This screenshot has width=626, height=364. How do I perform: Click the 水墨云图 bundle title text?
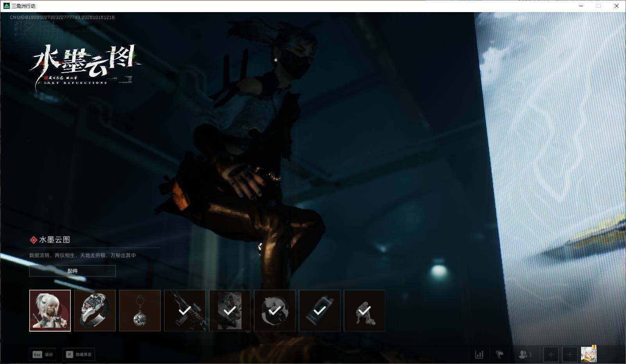pyautogui.click(x=54, y=240)
